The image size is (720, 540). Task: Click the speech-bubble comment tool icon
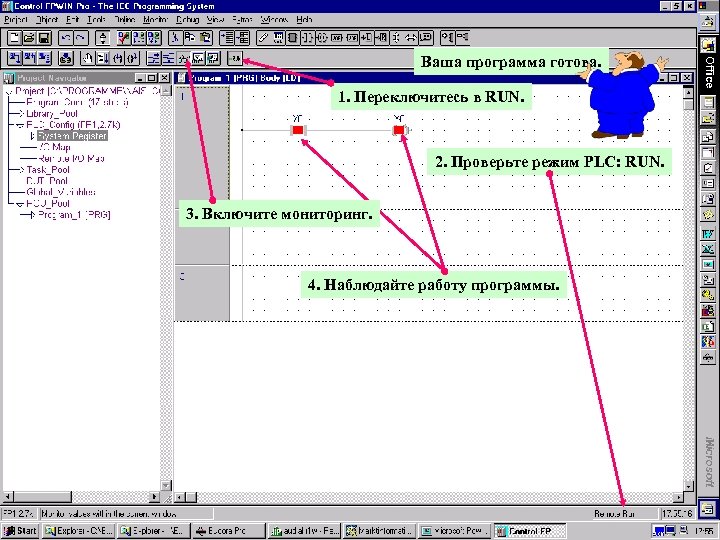[427, 38]
